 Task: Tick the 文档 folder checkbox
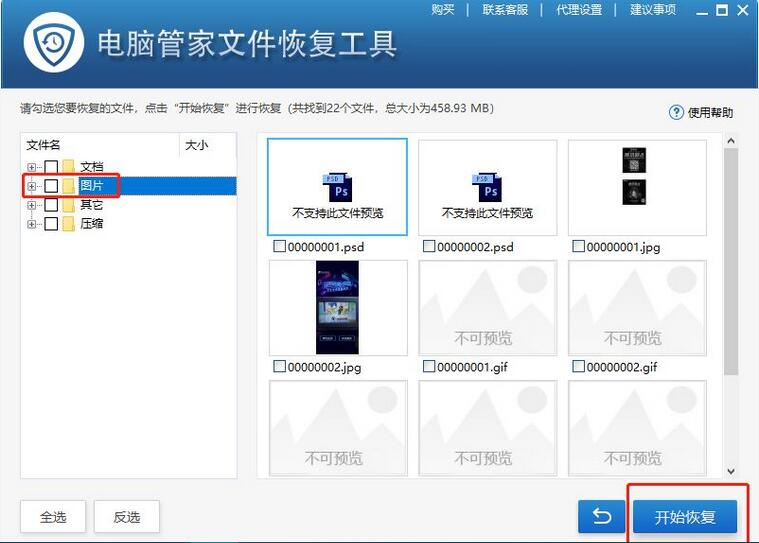pyautogui.click(x=51, y=167)
